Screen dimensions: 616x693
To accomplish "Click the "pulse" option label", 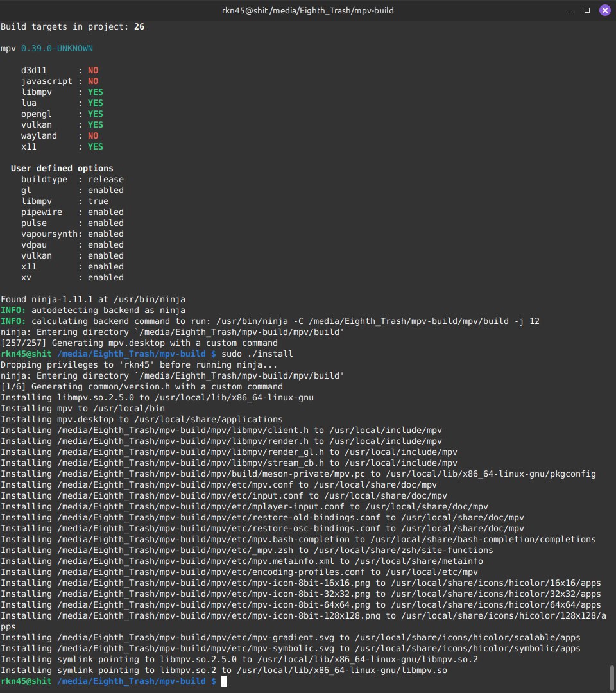I will coord(34,223).
